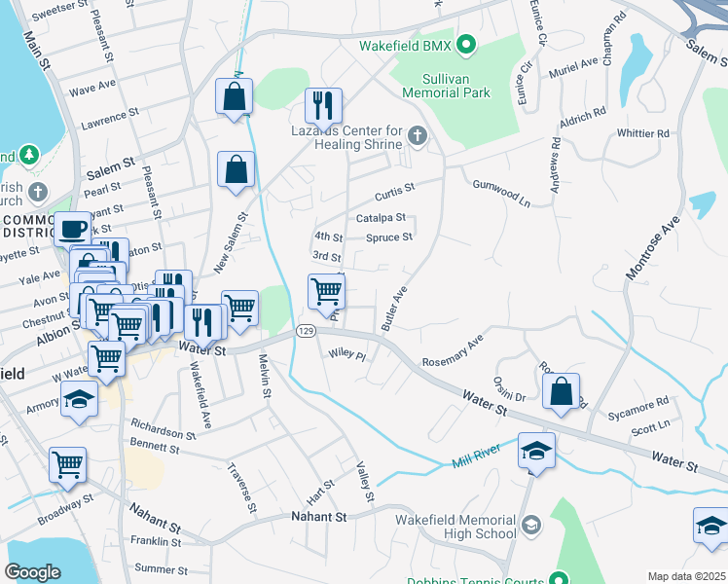728x584 pixels.
Task: Click the Route 129 shield
Action: tap(306, 331)
